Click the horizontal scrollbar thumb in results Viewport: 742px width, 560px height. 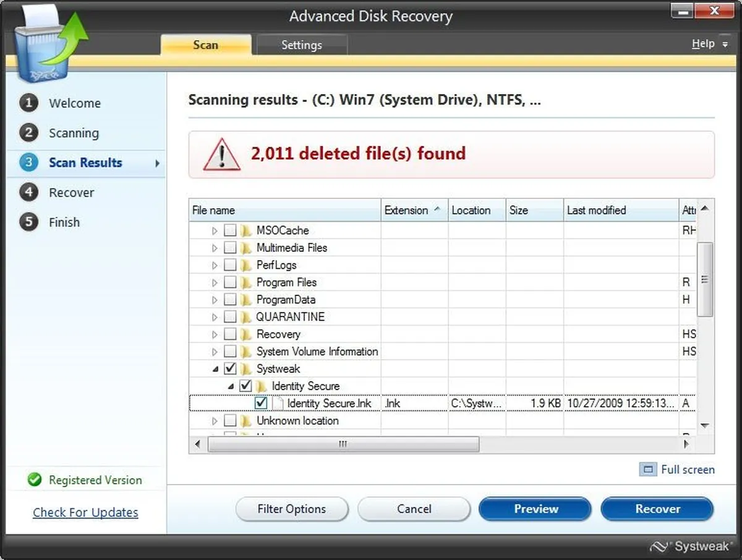343,444
